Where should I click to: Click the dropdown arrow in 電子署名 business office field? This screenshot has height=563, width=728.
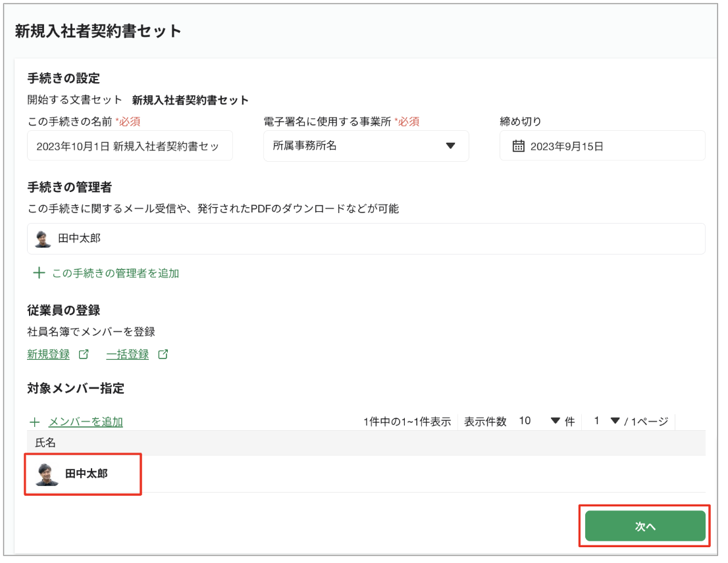tap(450, 145)
